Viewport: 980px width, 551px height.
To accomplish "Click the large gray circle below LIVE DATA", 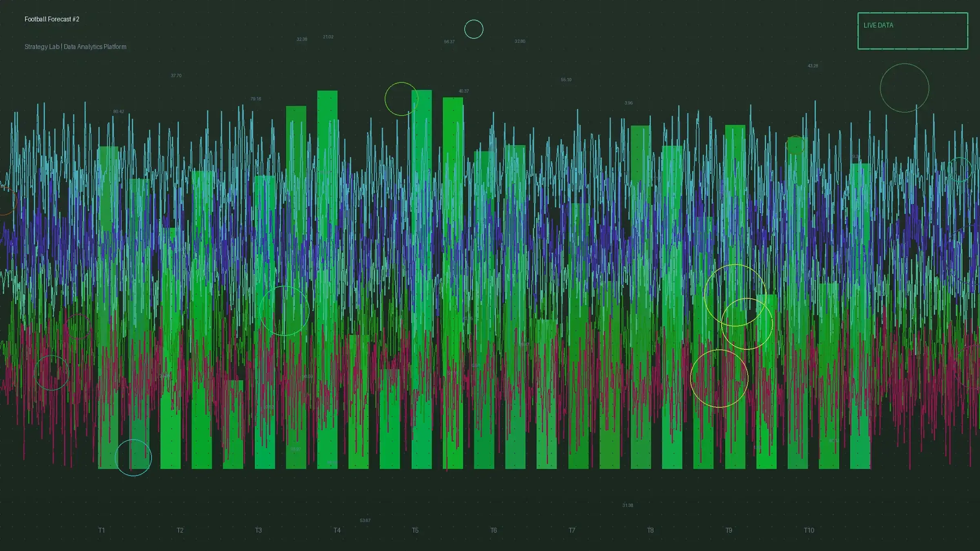I will point(904,88).
